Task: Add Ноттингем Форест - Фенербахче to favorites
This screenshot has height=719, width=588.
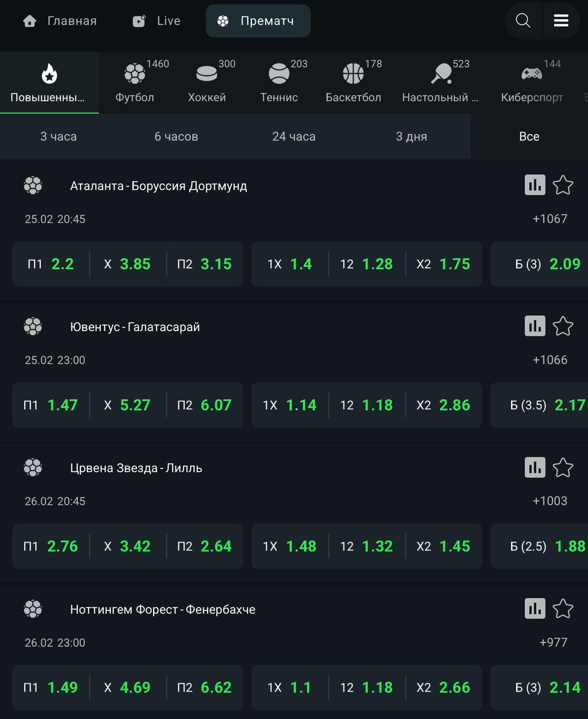Action: pyautogui.click(x=563, y=609)
